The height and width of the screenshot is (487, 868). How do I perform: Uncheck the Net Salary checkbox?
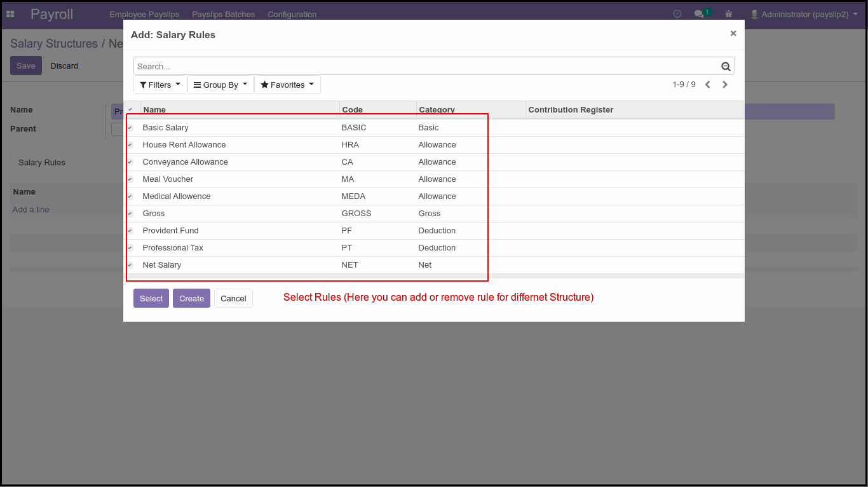pos(130,265)
